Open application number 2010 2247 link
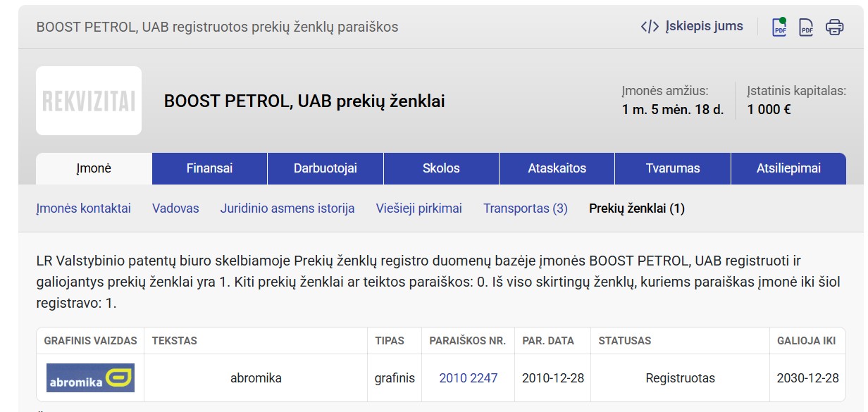The image size is (868, 412). click(468, 378)
